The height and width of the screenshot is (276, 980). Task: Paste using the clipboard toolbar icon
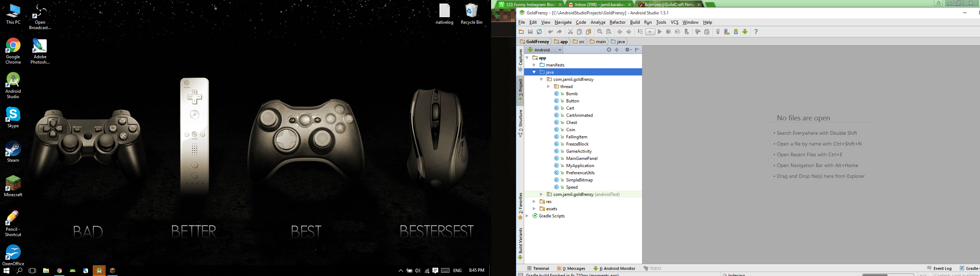click(589, 32)
